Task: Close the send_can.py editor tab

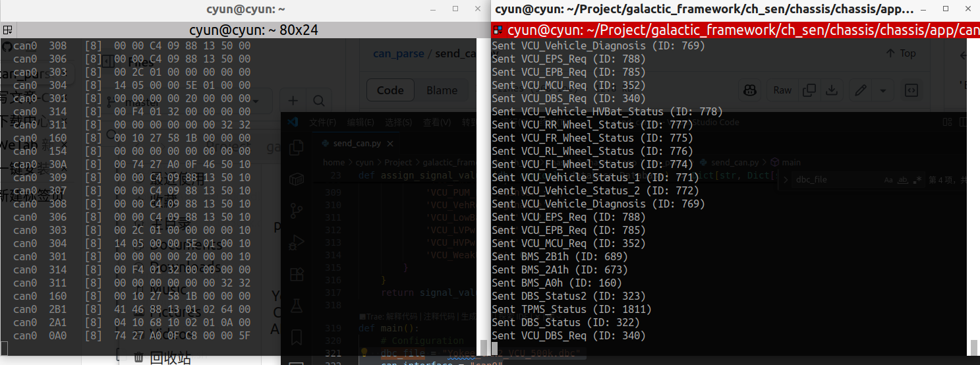Action: [x=390, y=144]
